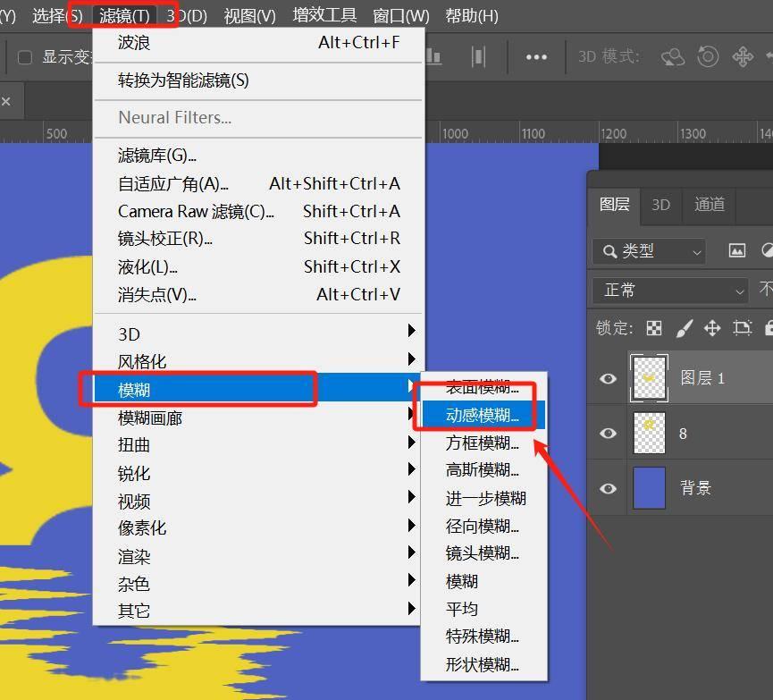Choose 动感模糊 from the blur submenu

pyautogui.click(x=480, y=414)
